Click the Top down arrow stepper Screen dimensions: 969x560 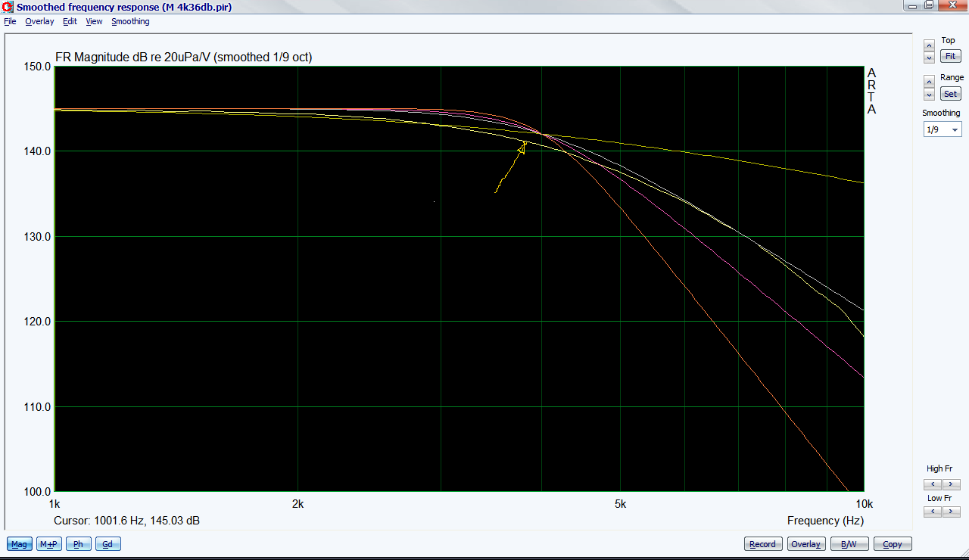tap(929, 58)
